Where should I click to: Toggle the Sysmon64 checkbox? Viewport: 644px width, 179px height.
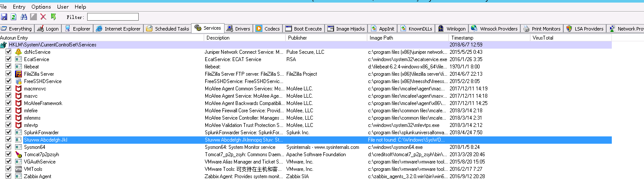pyautogui.click(x=9, y=147)
